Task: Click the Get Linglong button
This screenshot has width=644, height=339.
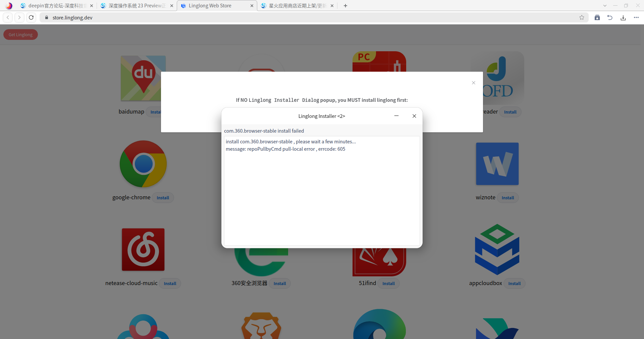Action: [x=20, y=35]
